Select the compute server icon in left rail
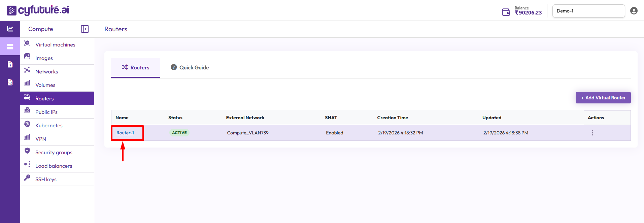Image resolution: width=644 pixels, height=223 pixels. pos(10,46)
